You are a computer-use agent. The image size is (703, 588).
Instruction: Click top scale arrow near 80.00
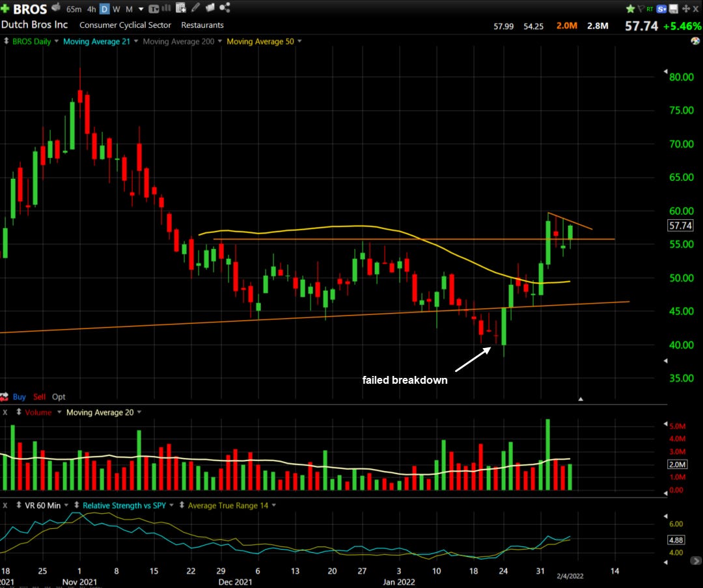point(665,72)
